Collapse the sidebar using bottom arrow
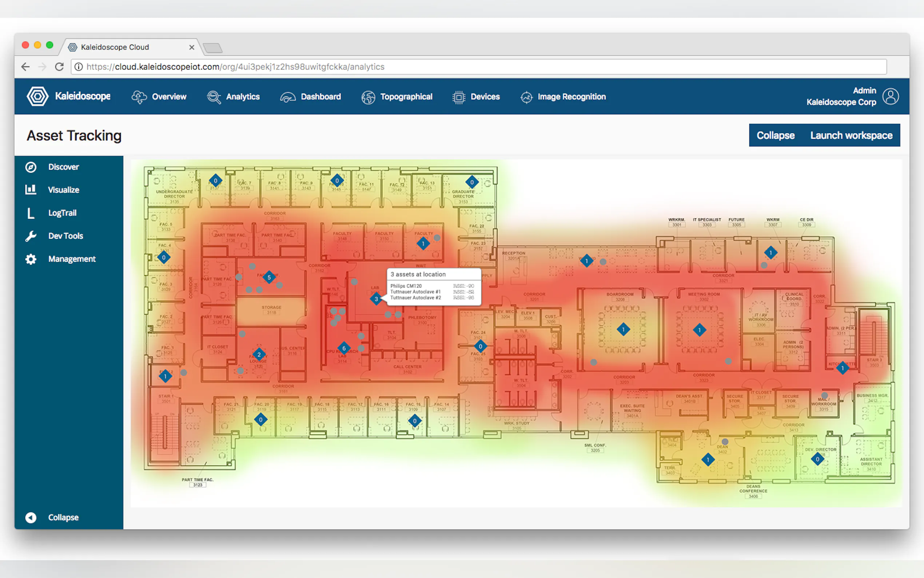924x578 pixels. [x=31, y=517]
